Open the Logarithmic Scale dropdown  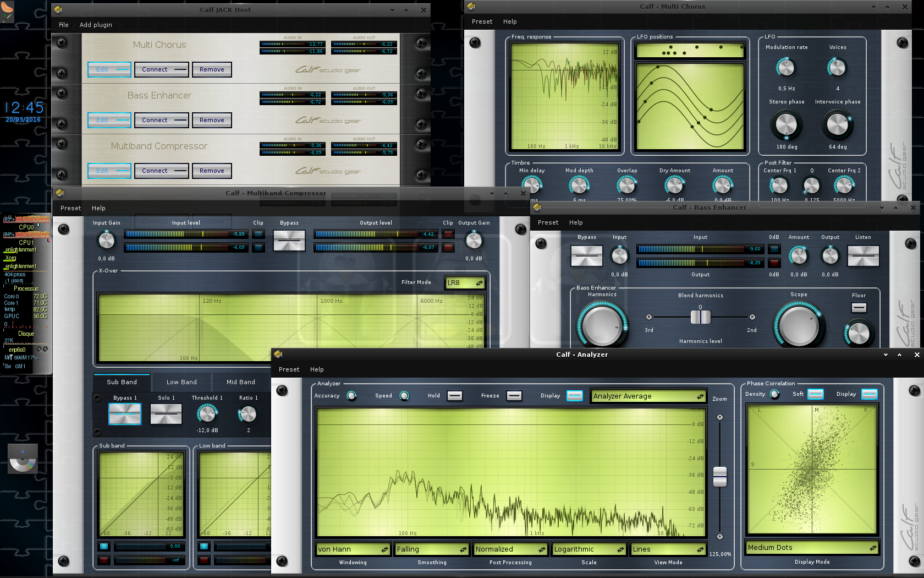[589, 549]
